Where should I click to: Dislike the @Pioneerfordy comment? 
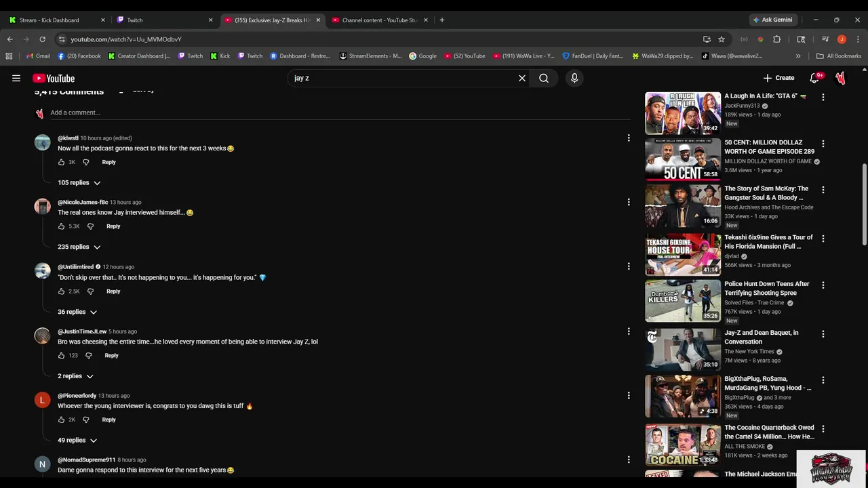[85, 420]
